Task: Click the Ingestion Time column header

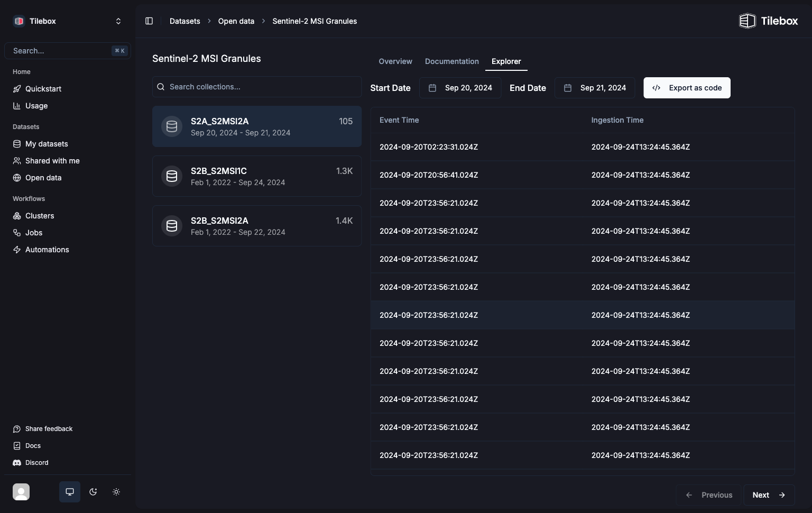Action: tap(617, 120)
